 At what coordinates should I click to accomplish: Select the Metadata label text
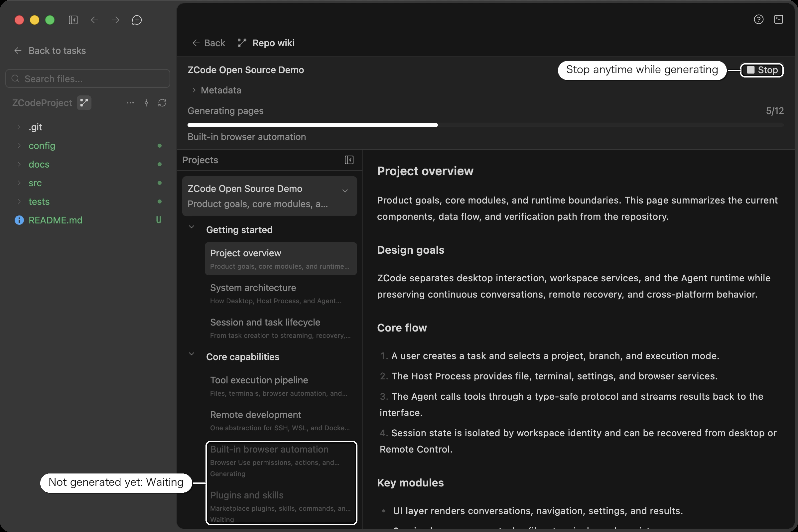tap(221, 90)
